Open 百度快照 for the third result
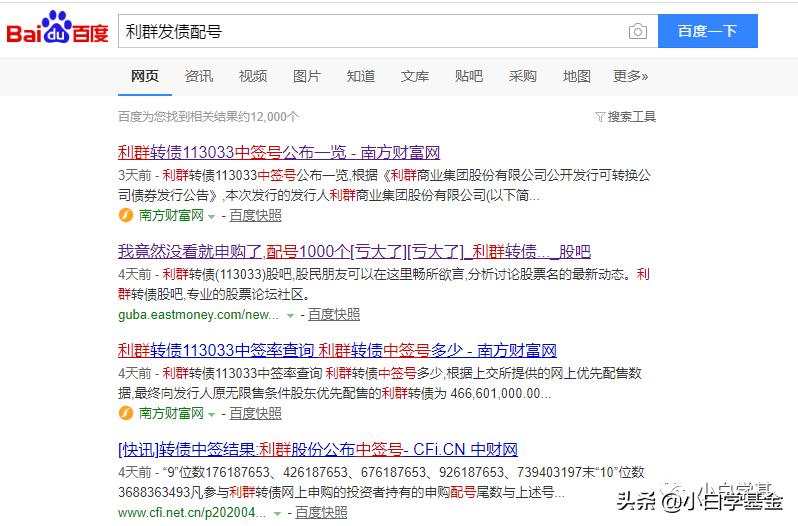Screen dimensions: 798x526 (x=255, y=414)
